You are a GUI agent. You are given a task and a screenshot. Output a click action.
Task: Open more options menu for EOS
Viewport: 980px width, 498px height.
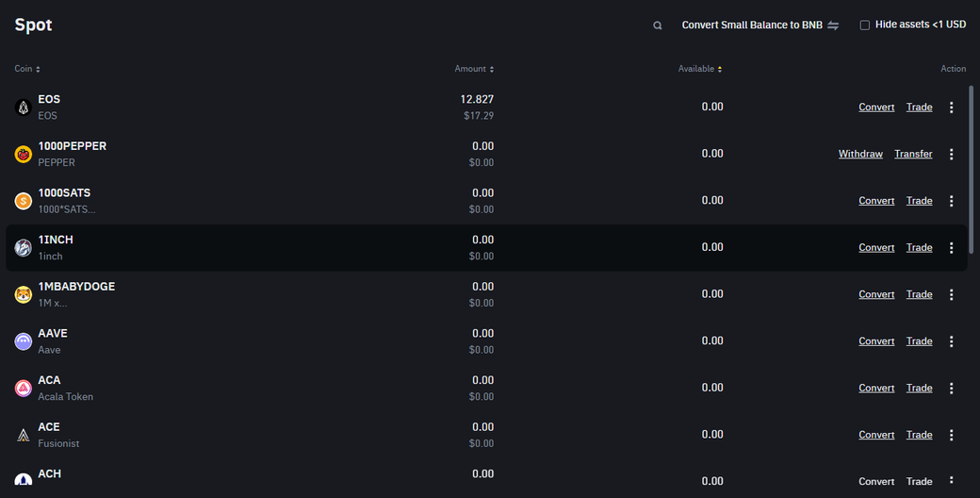[951, 108]
